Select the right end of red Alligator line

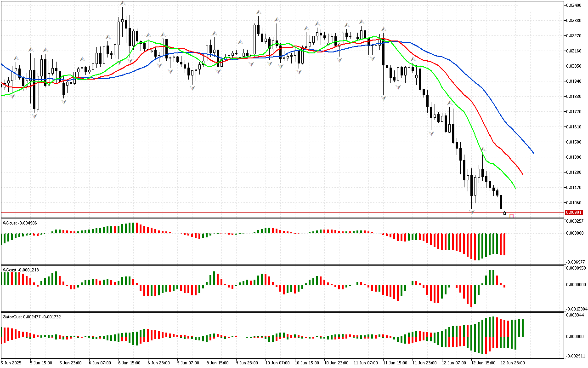click(x=522, y=174)
